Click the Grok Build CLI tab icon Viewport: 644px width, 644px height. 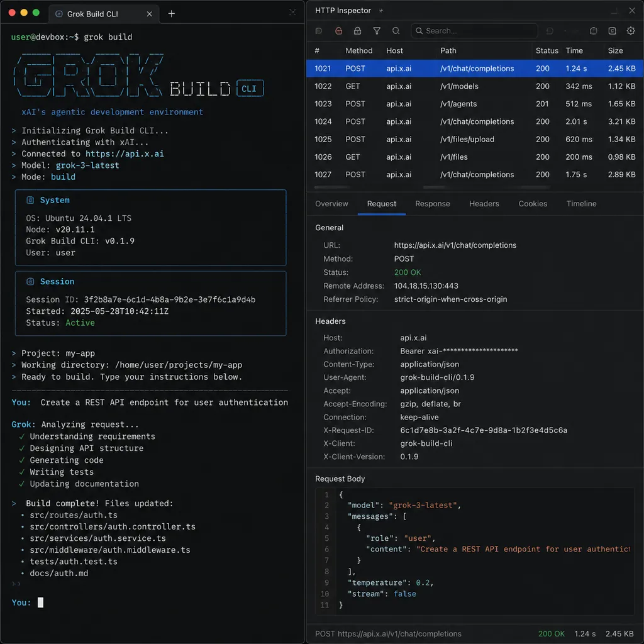pos(58,14)
